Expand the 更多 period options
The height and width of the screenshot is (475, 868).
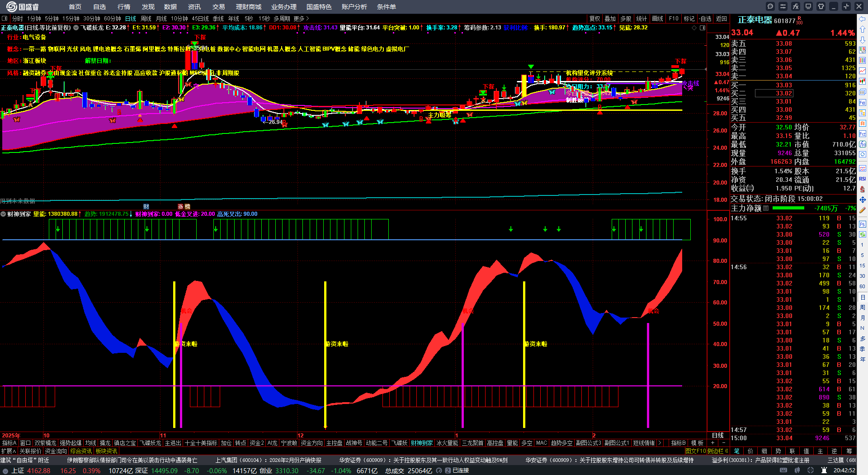(x=301, y=19)
